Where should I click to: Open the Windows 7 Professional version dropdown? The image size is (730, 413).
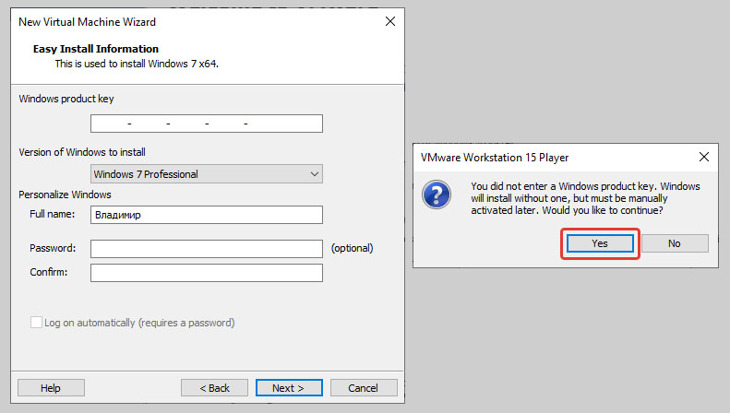coord(206,174)
